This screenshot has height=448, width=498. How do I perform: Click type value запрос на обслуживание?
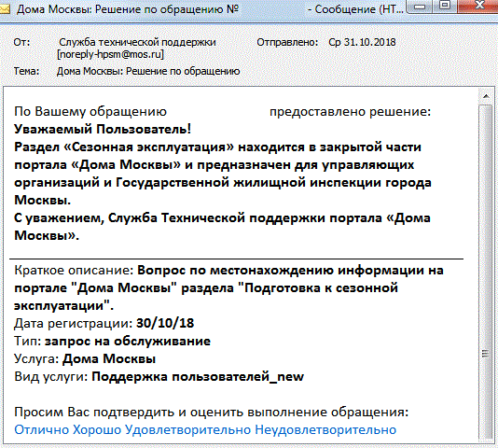click(128, 342)
